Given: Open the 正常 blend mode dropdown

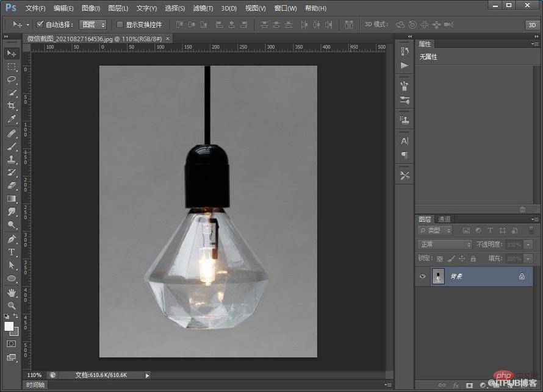Looking at the screenshot, I should coord(445,244).
